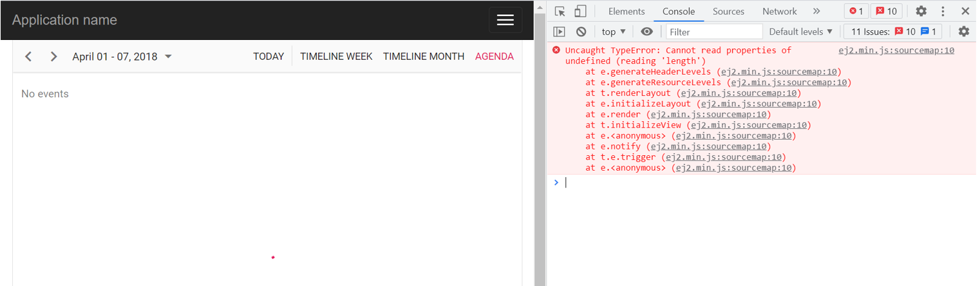This screenshot has height=286, width=980.
Task: Click the 11 Issues button
Action: coord(893,32)
